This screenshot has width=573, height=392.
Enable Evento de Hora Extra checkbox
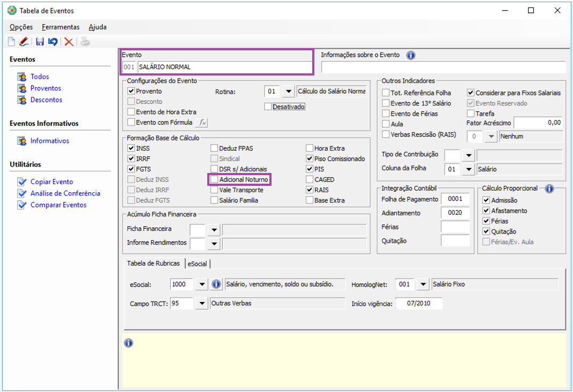click(x=131, y=112)
